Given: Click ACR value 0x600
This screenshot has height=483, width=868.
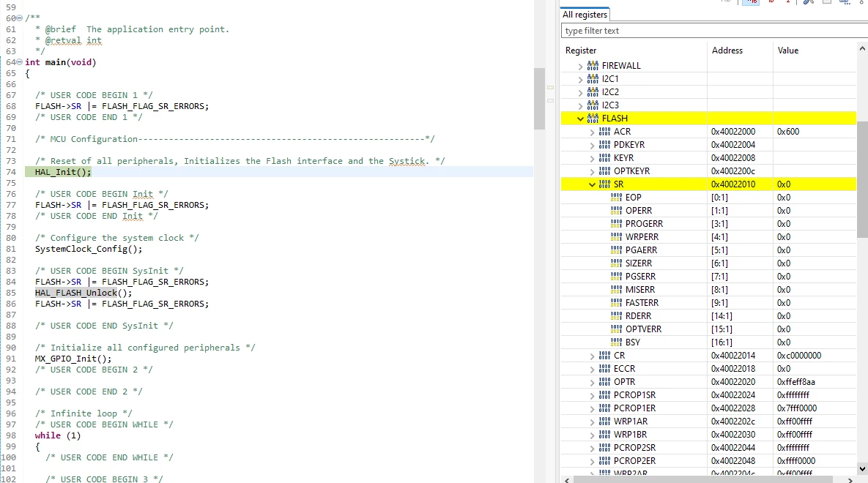Looking at the screenshot, I should point(787,132).
